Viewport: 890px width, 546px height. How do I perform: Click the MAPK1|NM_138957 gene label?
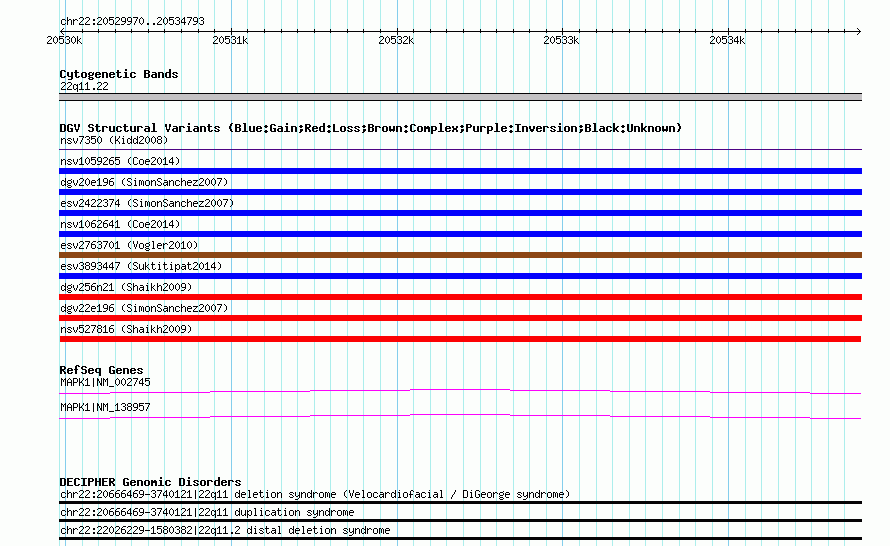point(105,408)
